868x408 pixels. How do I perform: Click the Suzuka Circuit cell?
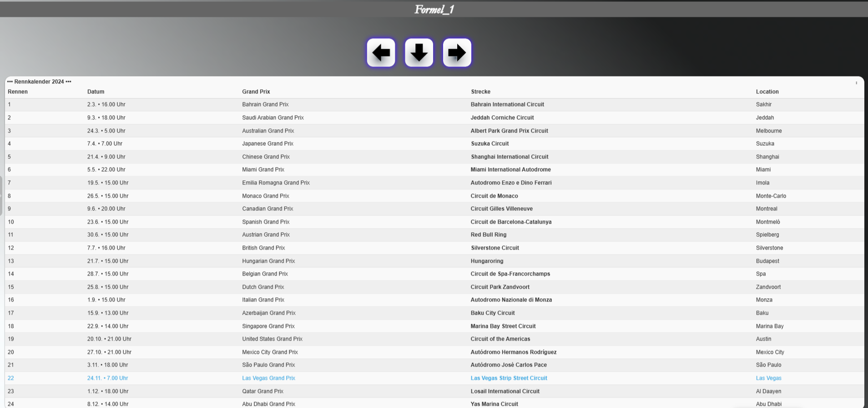coord(490,143)
